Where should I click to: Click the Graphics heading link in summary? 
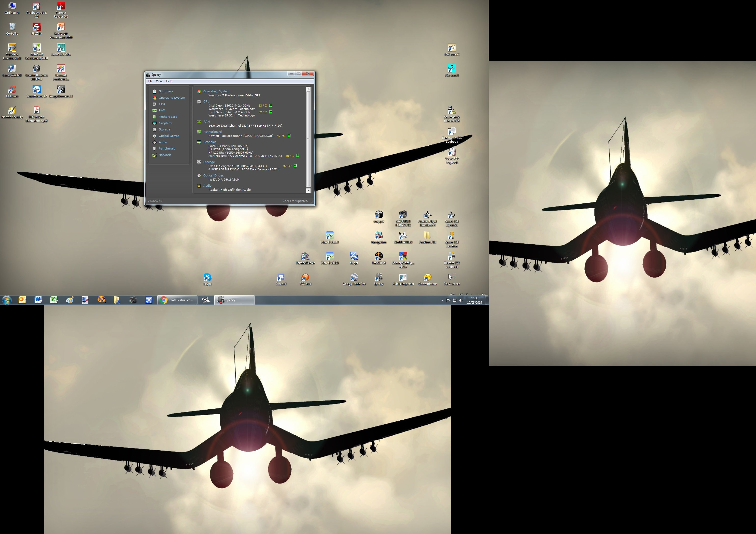(x=209, y=142)
